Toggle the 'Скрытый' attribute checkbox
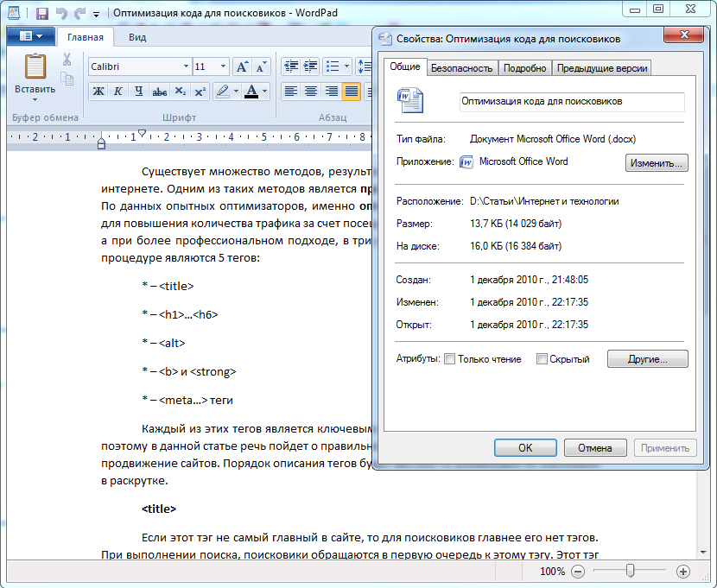This screenshot has height=588, width=717. pos(542,359)
